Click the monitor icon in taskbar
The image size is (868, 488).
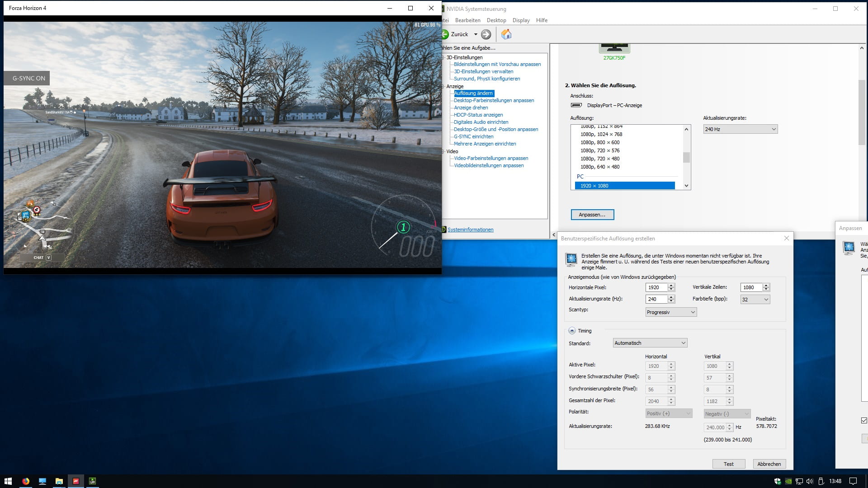(42, 481)
